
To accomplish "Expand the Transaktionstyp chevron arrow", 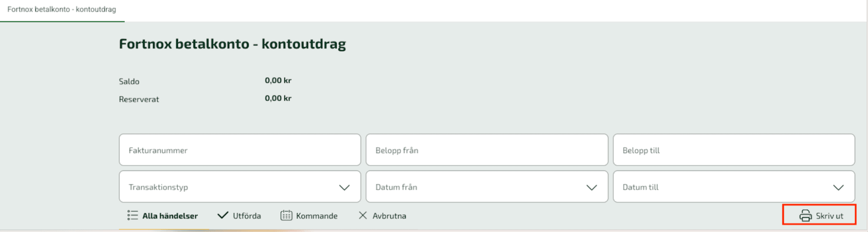I will pyautogui.click(x=344, y=187).
